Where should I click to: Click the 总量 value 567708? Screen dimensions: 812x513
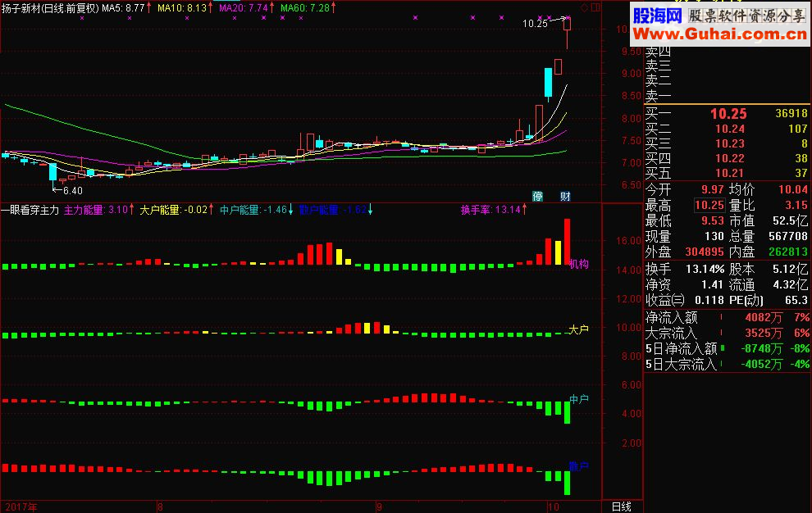788,236
